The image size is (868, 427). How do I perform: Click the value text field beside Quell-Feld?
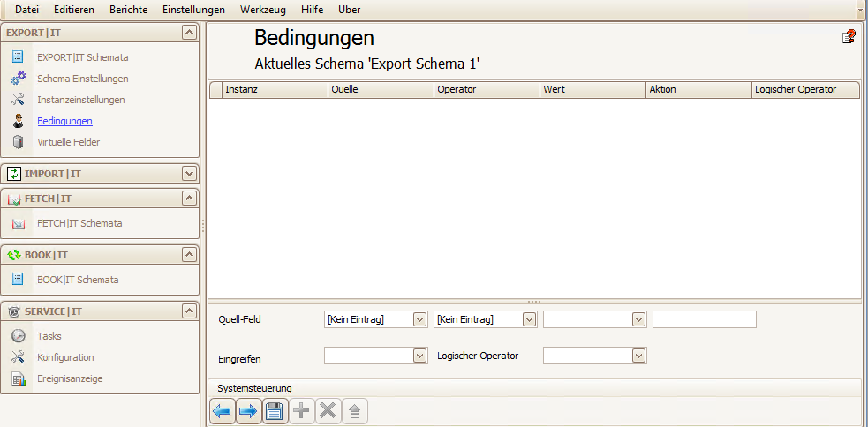point(704,319)
